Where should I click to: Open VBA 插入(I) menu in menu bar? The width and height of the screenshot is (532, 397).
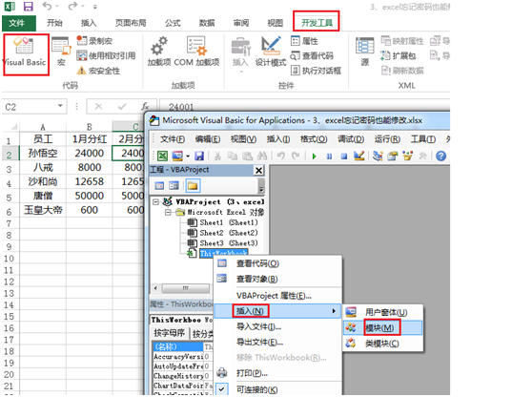point(278,139)
